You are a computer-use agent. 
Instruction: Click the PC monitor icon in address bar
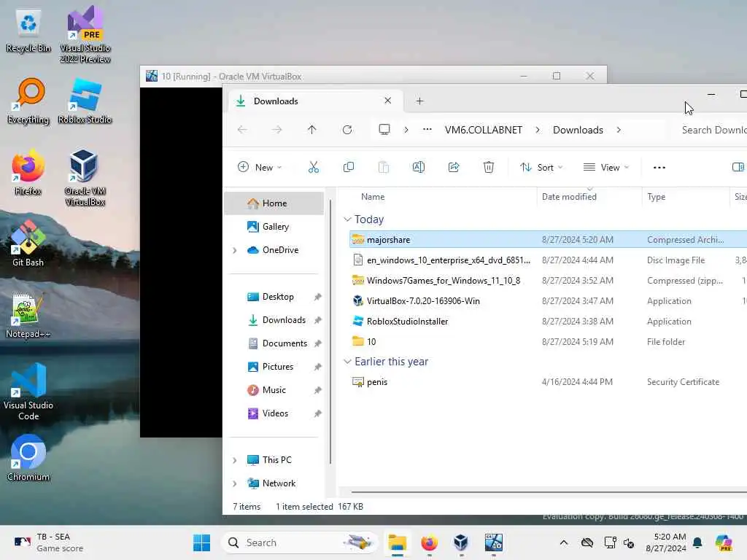(384, 130)
